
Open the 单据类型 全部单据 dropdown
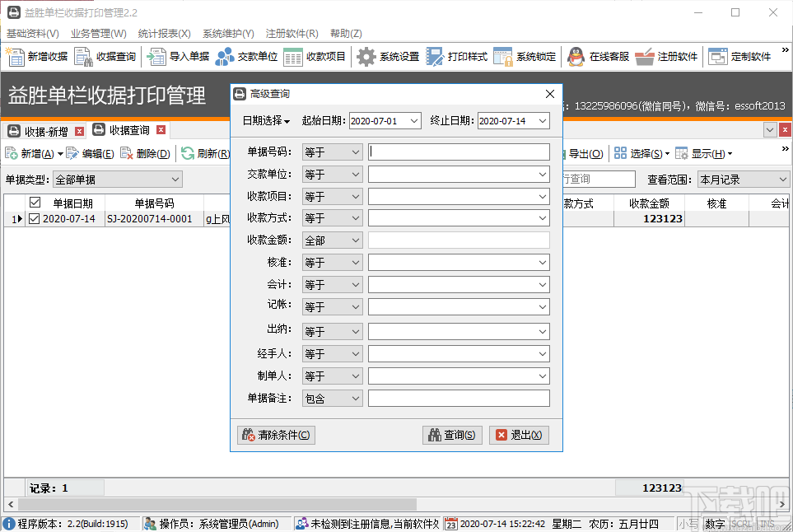(117, 179)
